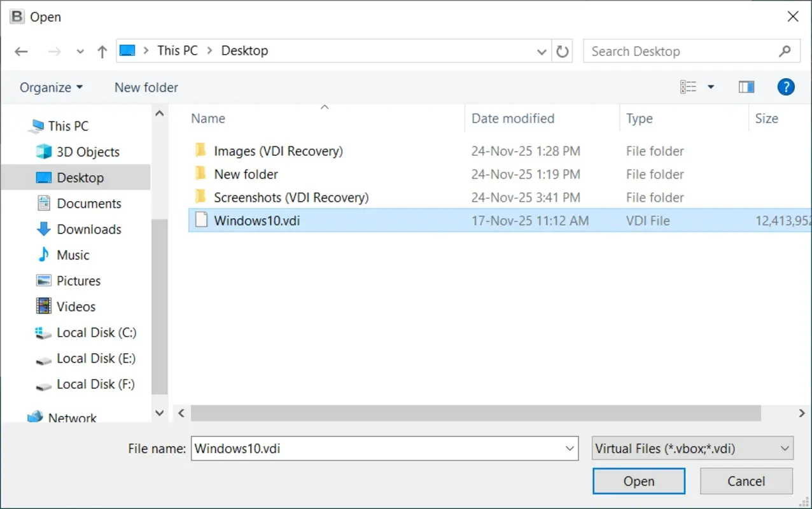Toggle the preview pane
Viewport: 812px width, 509px height.
[746, 87]
